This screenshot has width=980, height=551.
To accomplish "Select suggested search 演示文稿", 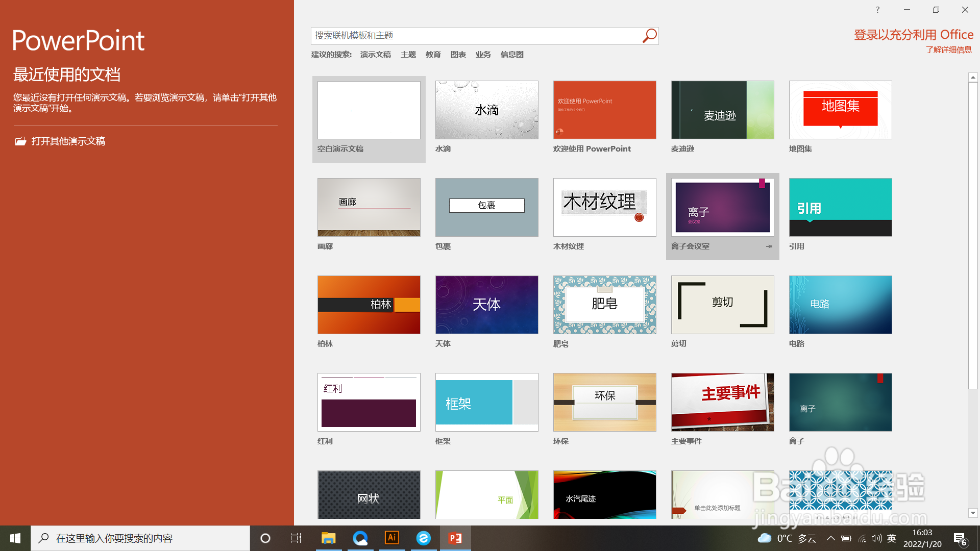I will pyautogui.click(x=376, y=55).
